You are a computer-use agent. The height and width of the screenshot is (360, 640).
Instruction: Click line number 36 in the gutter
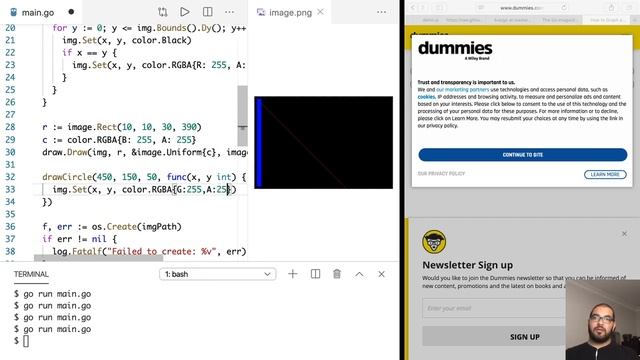coord(10,227)
